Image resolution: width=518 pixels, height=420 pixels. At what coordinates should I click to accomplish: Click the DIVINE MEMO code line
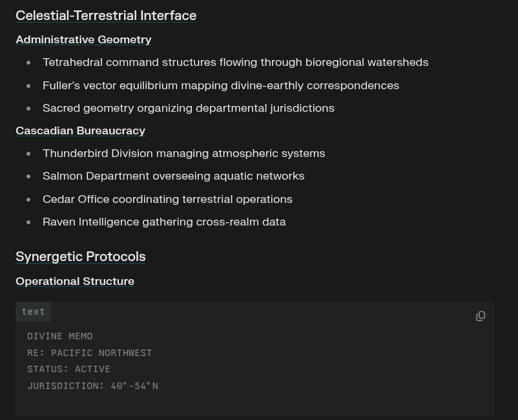pyautogui.click(x=60, y=337)
